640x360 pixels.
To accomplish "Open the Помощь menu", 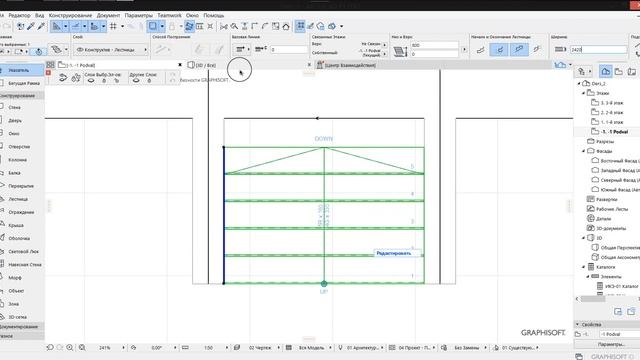I will coord(213,16).
